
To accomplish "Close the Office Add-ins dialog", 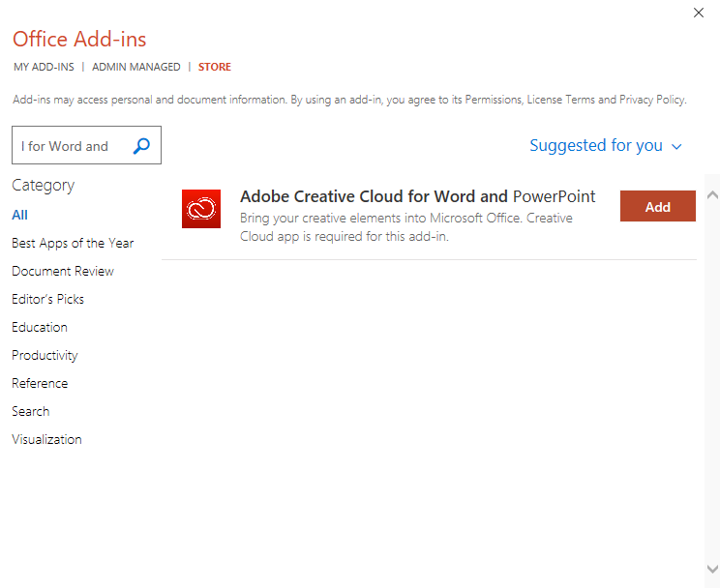I will [699, 13].
